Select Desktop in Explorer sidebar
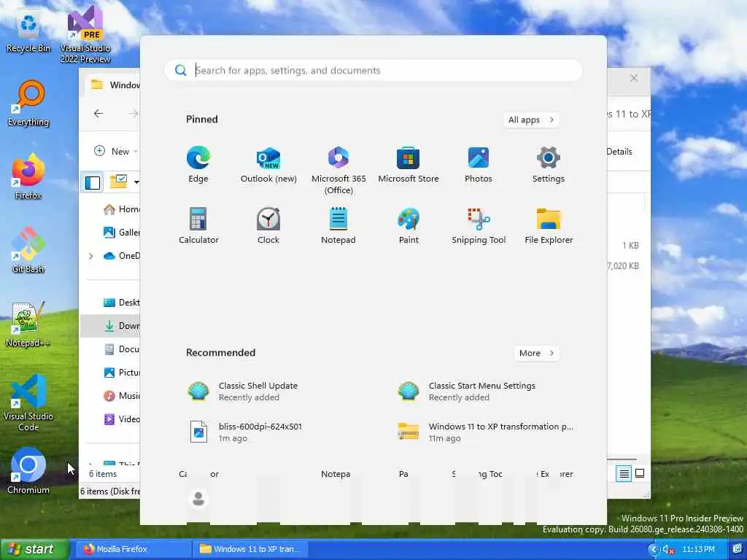The image size is (747, 560). (x=122, y=303)
